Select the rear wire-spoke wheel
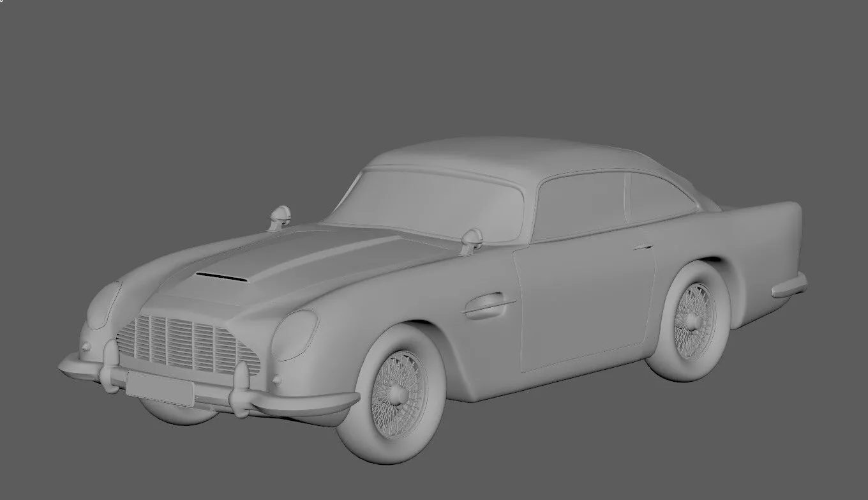Screen dimensions: 868x500 pos(694,320)
